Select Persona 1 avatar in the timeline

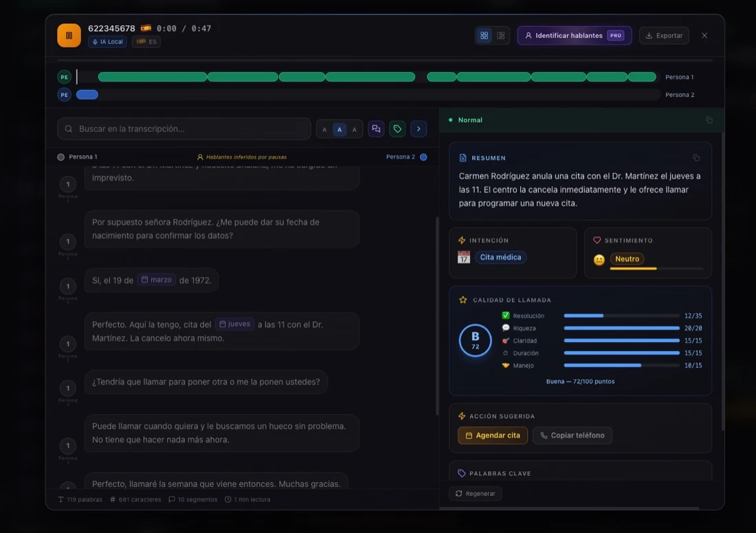[64, 77]
